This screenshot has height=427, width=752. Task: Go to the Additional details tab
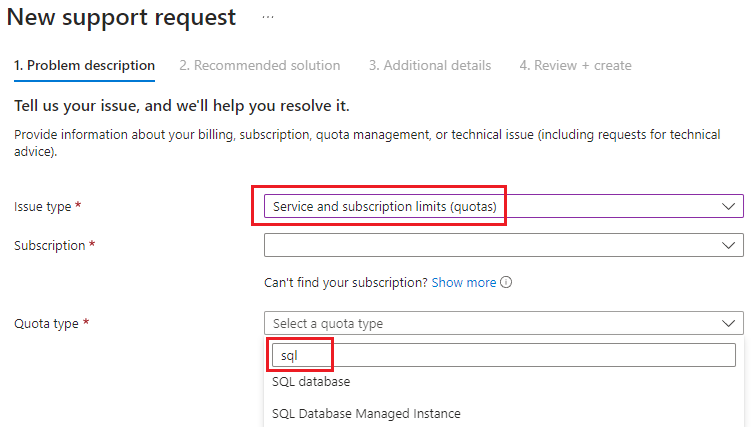(x=430, y=66)
